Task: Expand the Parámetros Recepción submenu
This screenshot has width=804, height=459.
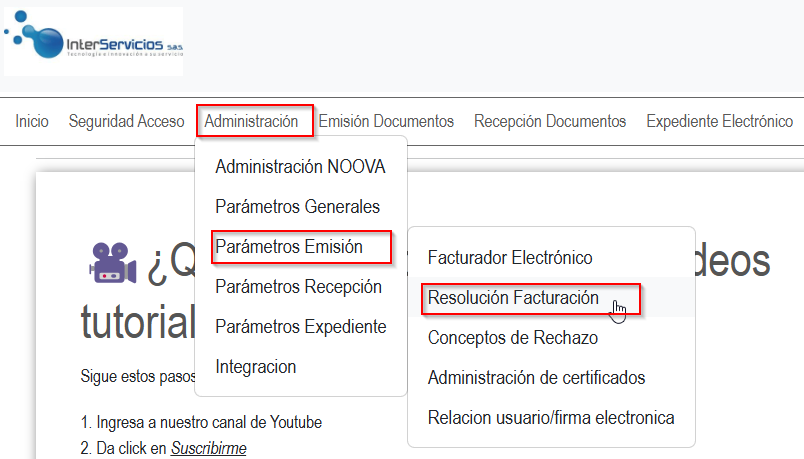Action: (x=298, y=287)
